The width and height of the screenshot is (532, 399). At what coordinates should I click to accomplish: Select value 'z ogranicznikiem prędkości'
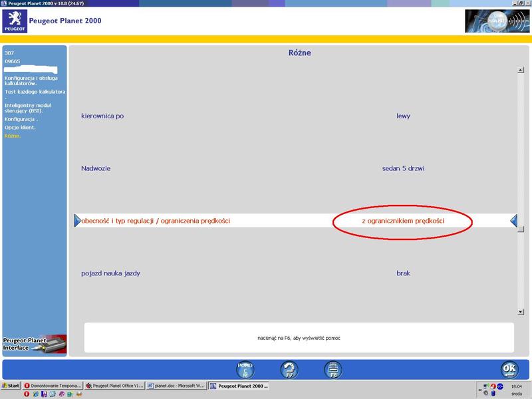403,221
